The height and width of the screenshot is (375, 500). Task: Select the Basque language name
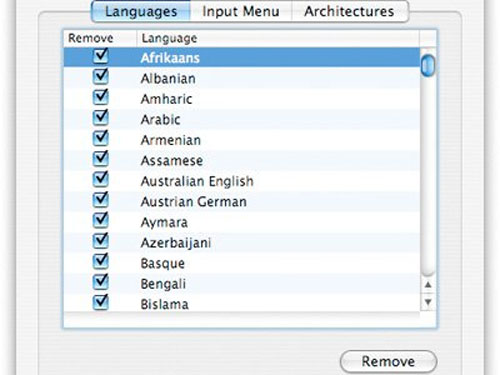click(x=163, y=264)
